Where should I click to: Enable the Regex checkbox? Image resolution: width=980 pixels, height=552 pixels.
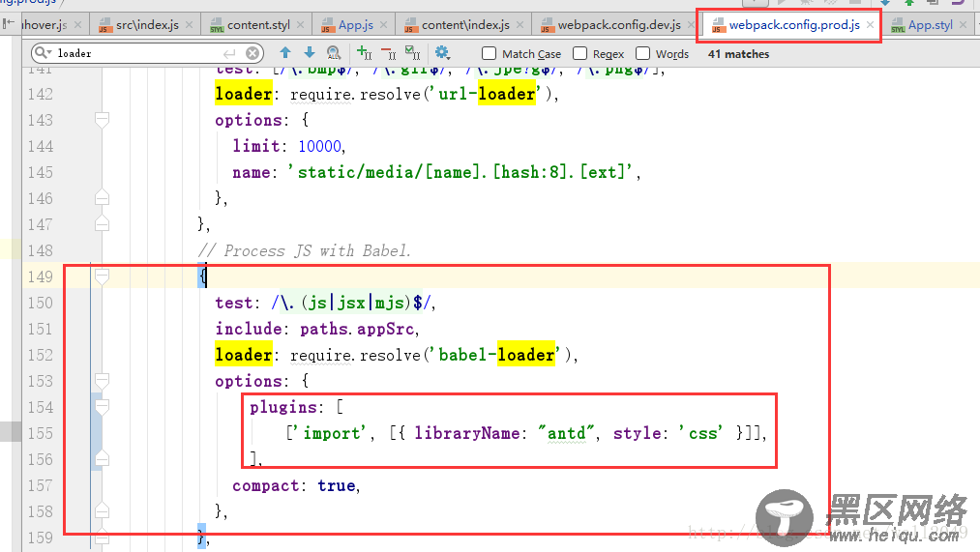click(580, 54)
